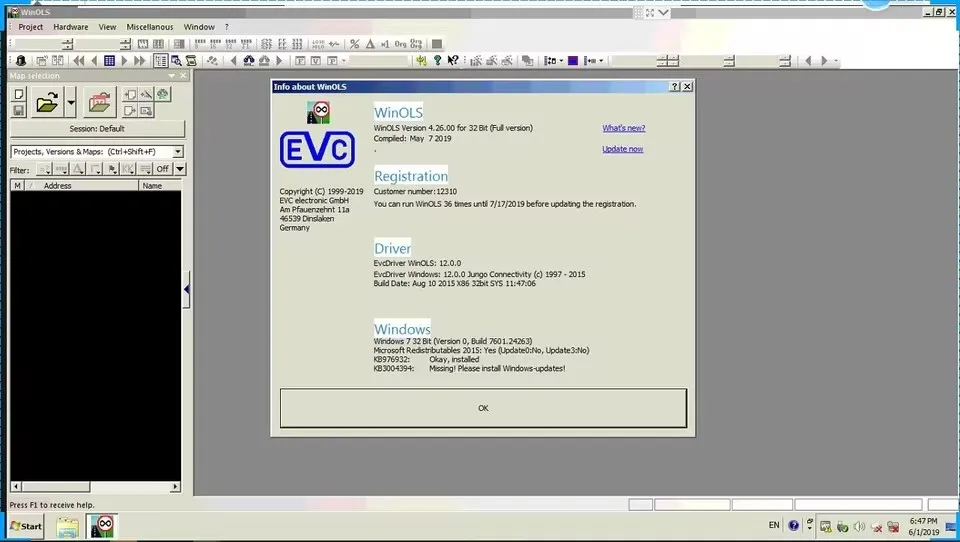The image size is (960, 542).
Task: Expand the filter options black arrow
Action: [x=180, y=169]
